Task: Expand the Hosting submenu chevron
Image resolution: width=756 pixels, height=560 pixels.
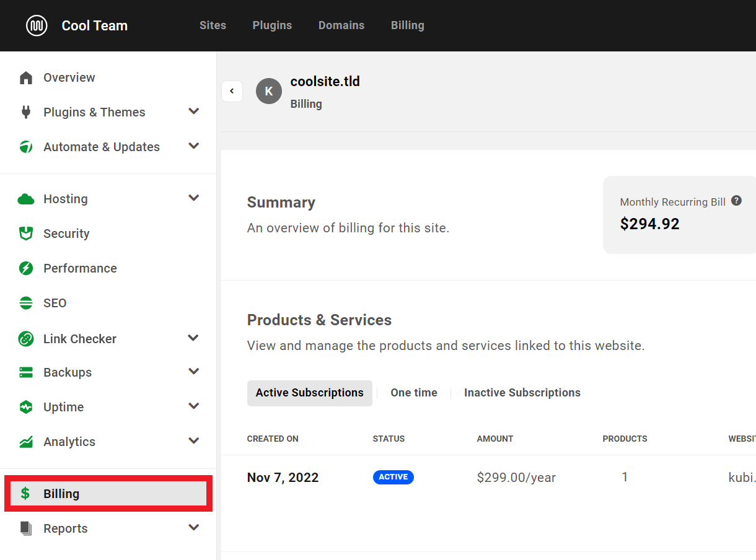Action: click(194, 198)
